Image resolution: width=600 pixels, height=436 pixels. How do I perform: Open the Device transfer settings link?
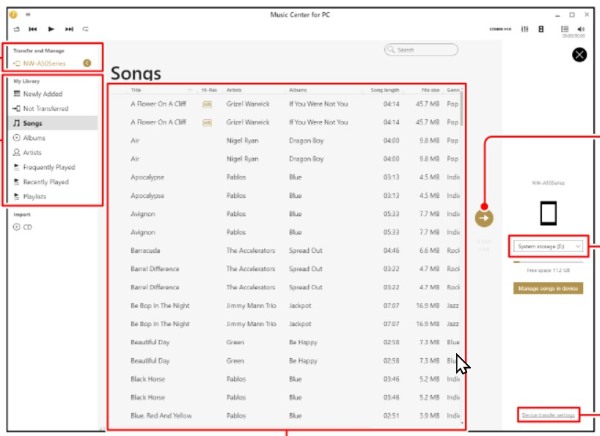click(548, 415)
